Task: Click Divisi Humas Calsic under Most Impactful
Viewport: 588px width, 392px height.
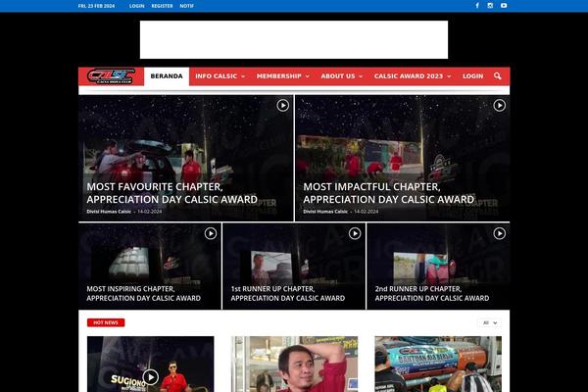Action: point(325,212)
